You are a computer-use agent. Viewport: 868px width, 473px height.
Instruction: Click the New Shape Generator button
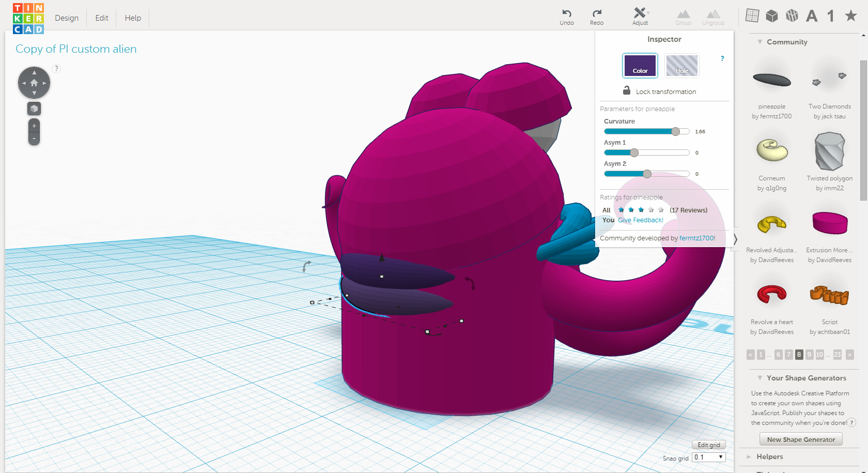tap(801, 439)
